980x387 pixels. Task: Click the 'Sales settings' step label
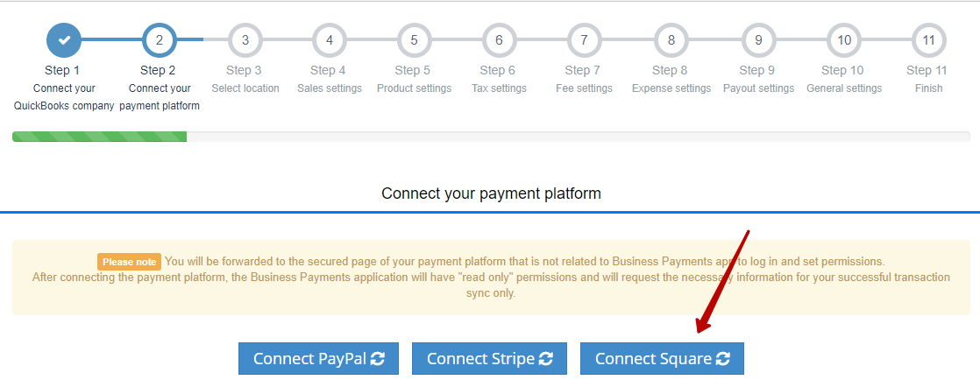[330, 88]
